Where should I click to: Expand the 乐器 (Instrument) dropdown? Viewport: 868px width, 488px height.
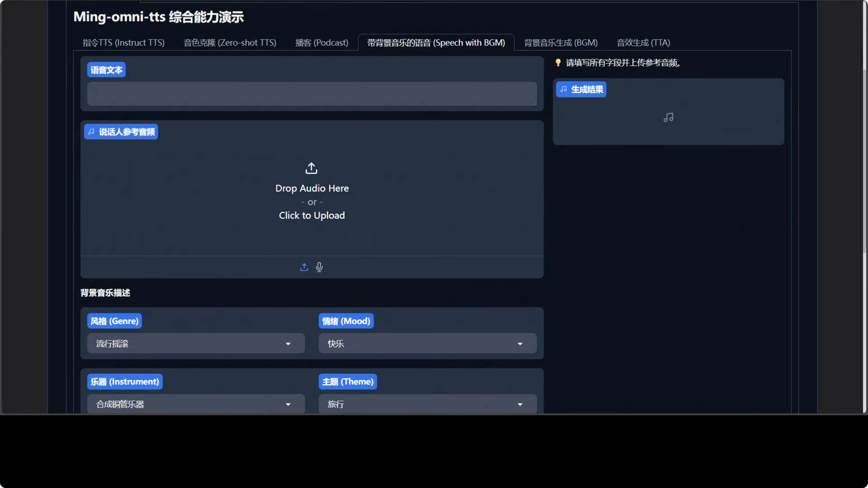(x=195, y=404)
